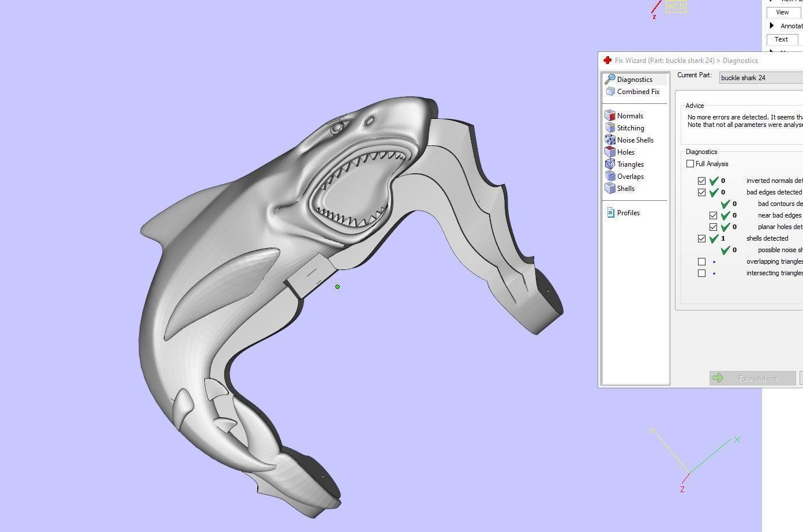
Task: Enable the Full Analysis checkbox
Action: click(x=690, y=164)
